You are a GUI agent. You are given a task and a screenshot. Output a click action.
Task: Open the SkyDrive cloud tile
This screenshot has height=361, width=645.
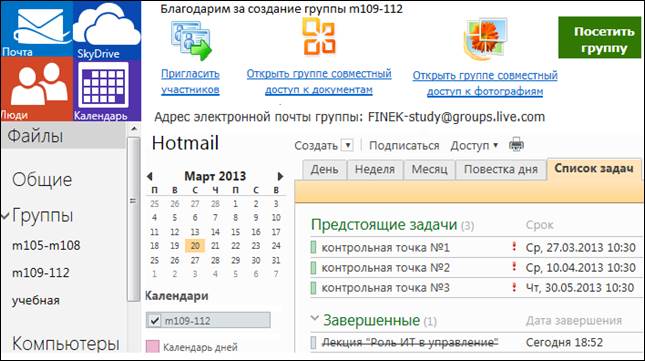pyautogui.click(x=107, y=30)
